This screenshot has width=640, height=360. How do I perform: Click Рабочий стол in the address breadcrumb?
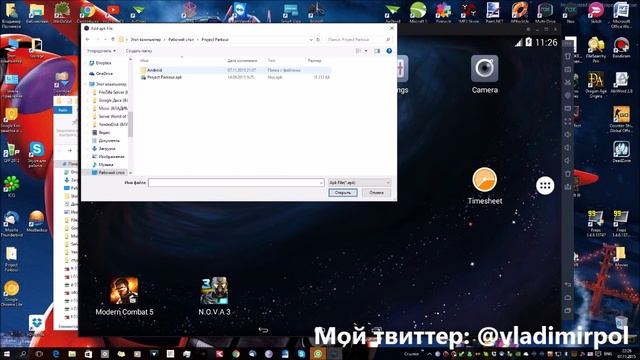coord(181,40)
